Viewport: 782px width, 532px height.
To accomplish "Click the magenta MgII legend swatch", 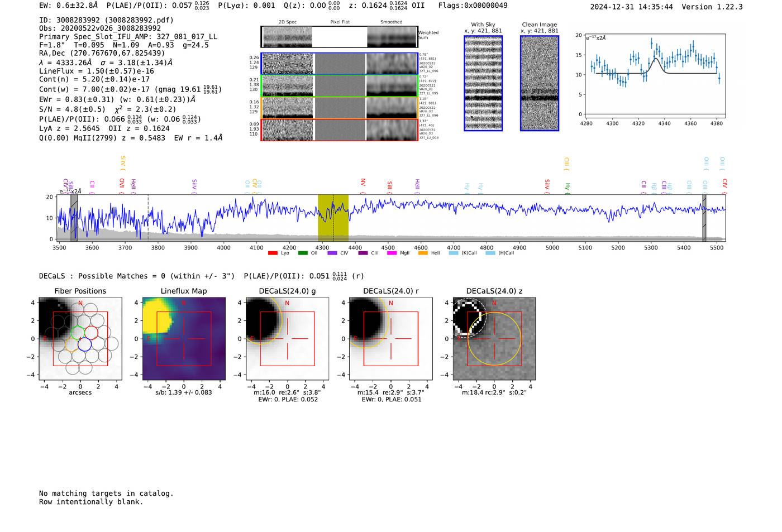I will pyautogui.click(x=392, y=253).
